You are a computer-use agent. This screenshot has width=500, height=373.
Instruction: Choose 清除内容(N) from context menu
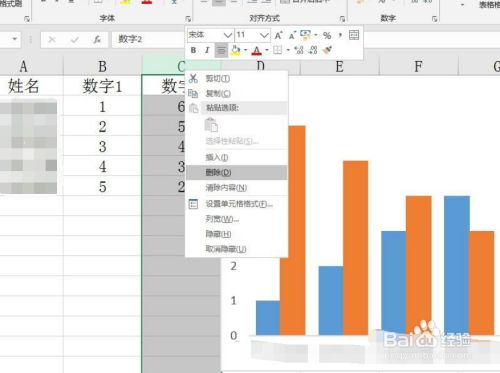pyautogui.click(x=236, y=188)
